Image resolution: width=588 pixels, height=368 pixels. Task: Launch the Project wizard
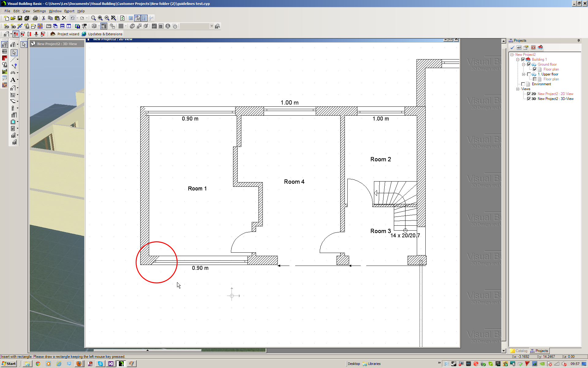(x=68, y=34)
